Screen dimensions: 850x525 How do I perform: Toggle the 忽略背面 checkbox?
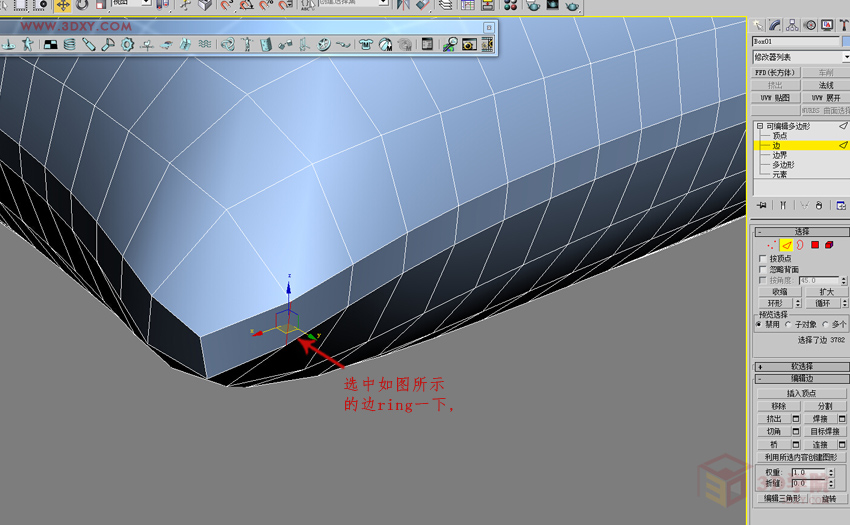[x=763, y=270]
